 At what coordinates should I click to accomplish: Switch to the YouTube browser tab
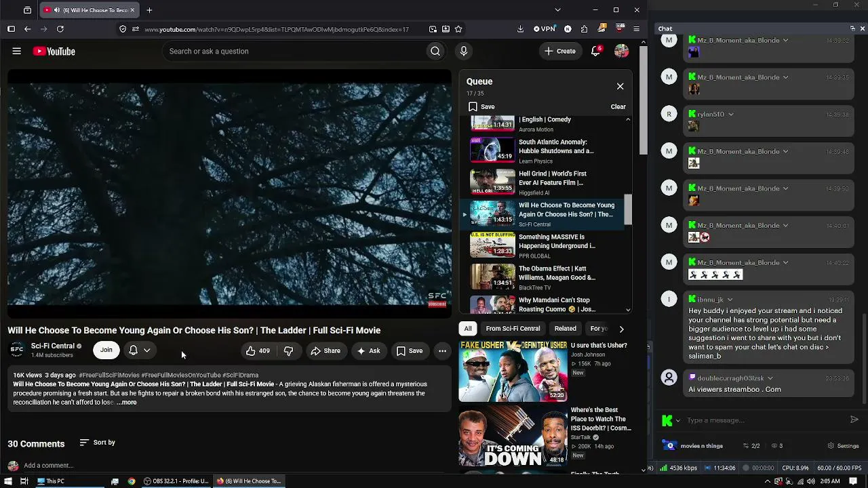tap(88, 10)
